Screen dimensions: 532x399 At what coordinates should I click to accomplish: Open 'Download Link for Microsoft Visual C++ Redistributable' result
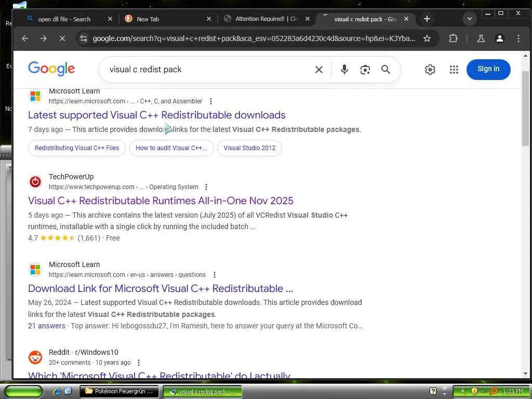(161, 288)
